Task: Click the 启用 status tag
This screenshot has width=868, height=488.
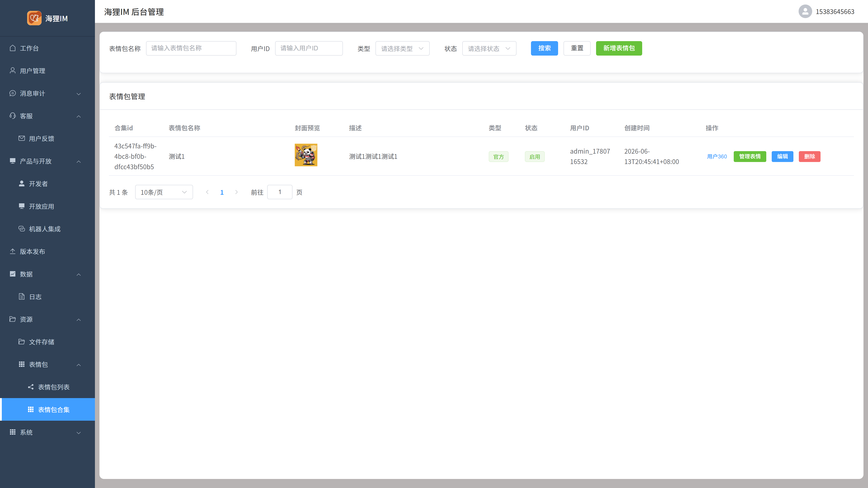Action: pos(534,157)
